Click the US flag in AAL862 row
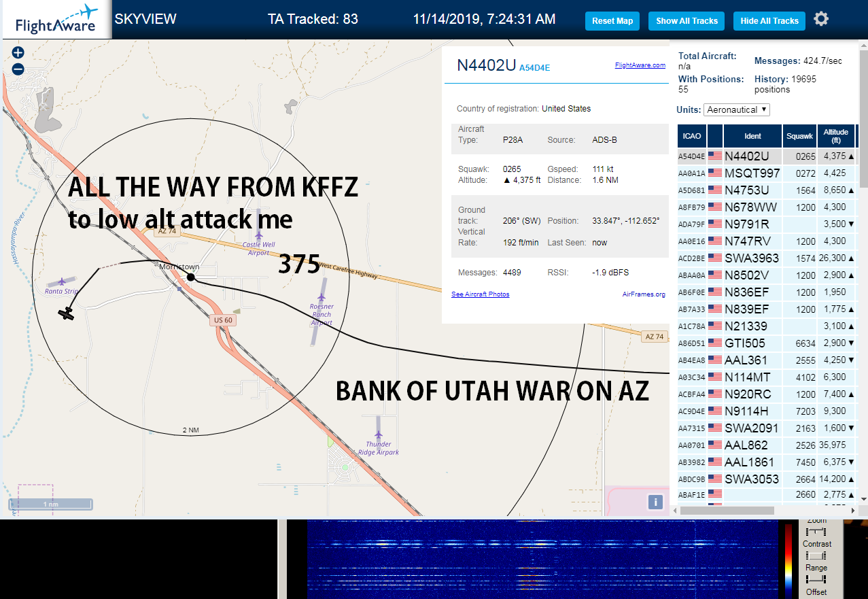The height and width of the screenshot is (599, 868). (714, 445)
